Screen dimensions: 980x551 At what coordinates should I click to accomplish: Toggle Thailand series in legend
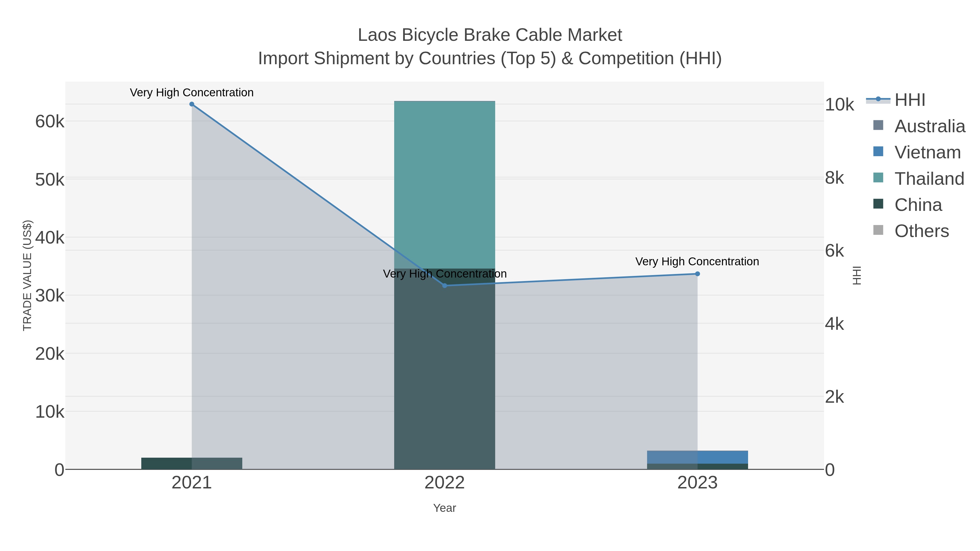919,179
